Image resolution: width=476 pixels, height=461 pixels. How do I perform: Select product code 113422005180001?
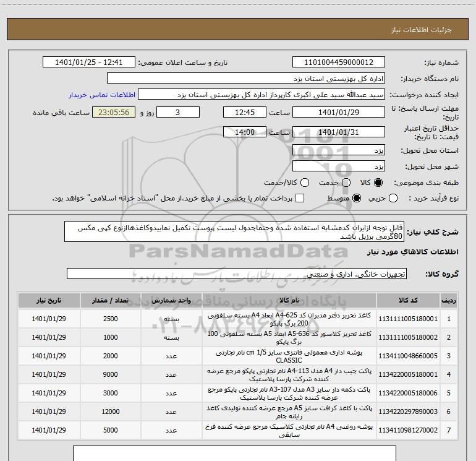click(x=408, y=374)
